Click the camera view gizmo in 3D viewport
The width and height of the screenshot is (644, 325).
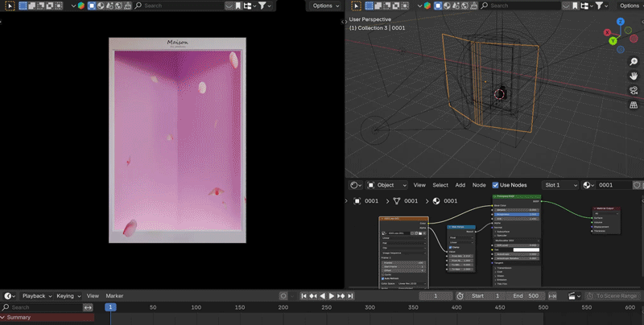tap(634, 90)
